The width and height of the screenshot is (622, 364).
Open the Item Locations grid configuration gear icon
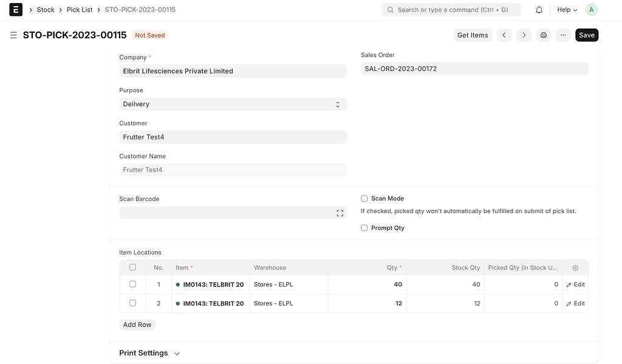[x=575, y=268]
